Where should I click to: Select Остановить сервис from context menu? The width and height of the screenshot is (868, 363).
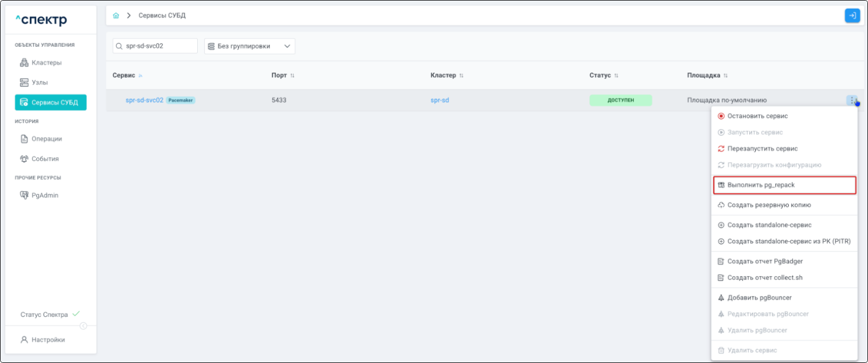757,116
